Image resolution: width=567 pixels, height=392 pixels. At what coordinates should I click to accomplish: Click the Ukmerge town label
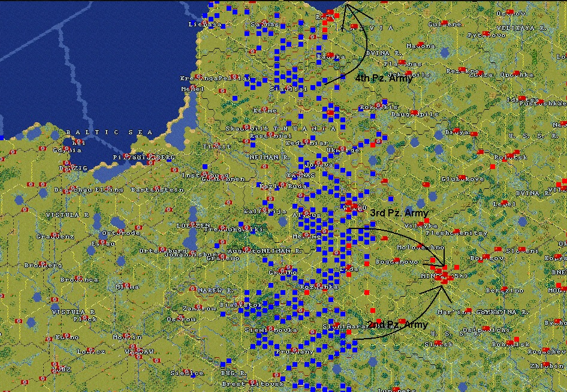(343, 150)
